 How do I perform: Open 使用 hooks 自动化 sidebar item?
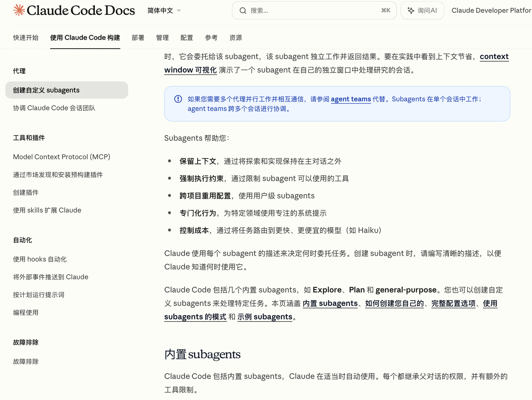[40, 259]
